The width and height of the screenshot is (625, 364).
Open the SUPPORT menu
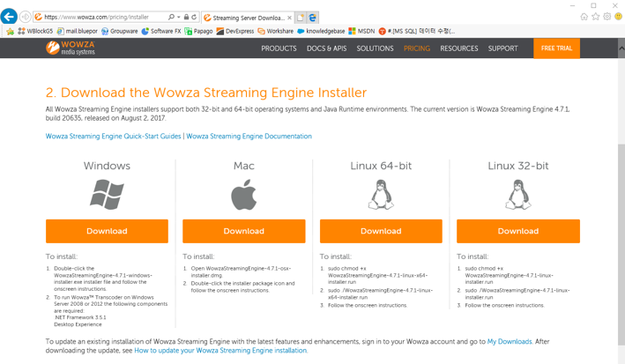[502, 48]
